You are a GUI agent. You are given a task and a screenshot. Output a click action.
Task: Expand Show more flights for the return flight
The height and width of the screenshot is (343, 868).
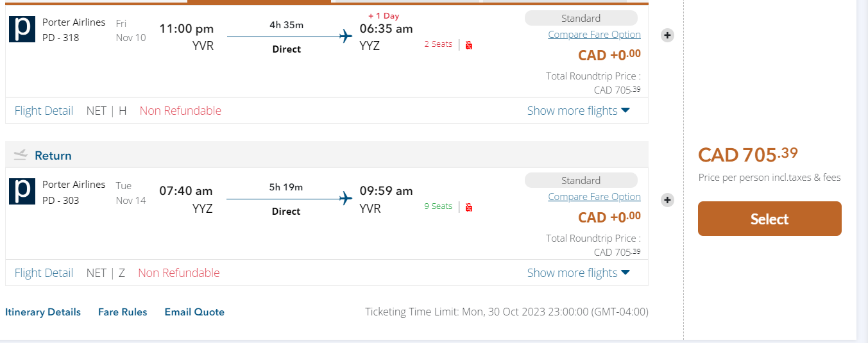[578, 273]
